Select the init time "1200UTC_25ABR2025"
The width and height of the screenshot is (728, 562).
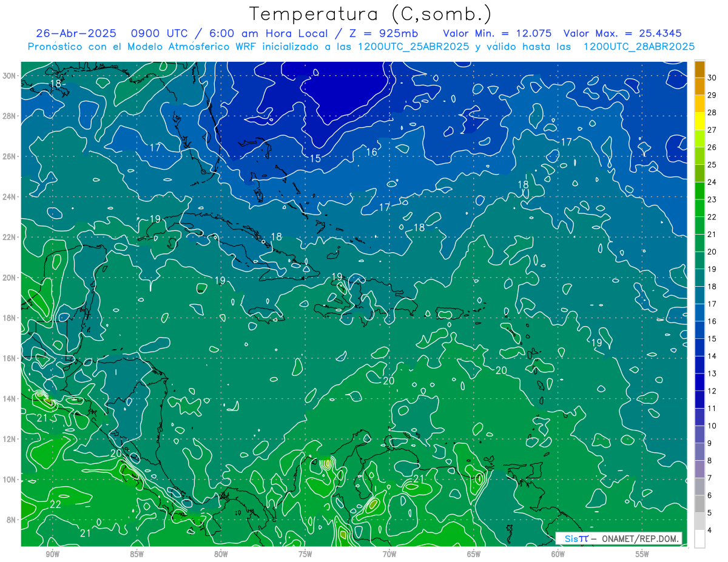(x=412, y=47)
